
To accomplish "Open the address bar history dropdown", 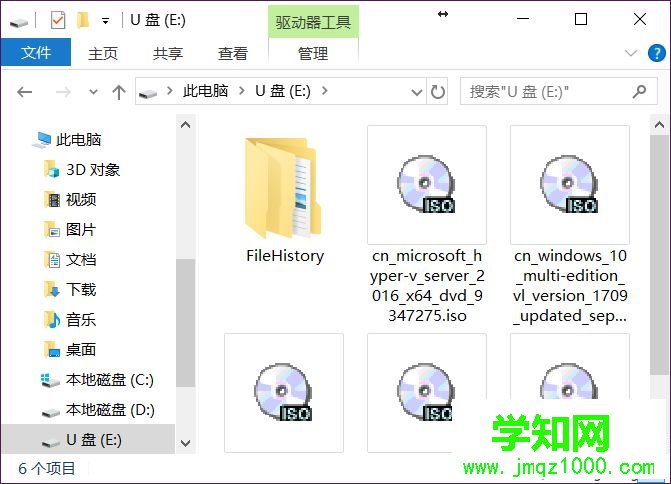I will pyautogui.click(x=417, y=92).
